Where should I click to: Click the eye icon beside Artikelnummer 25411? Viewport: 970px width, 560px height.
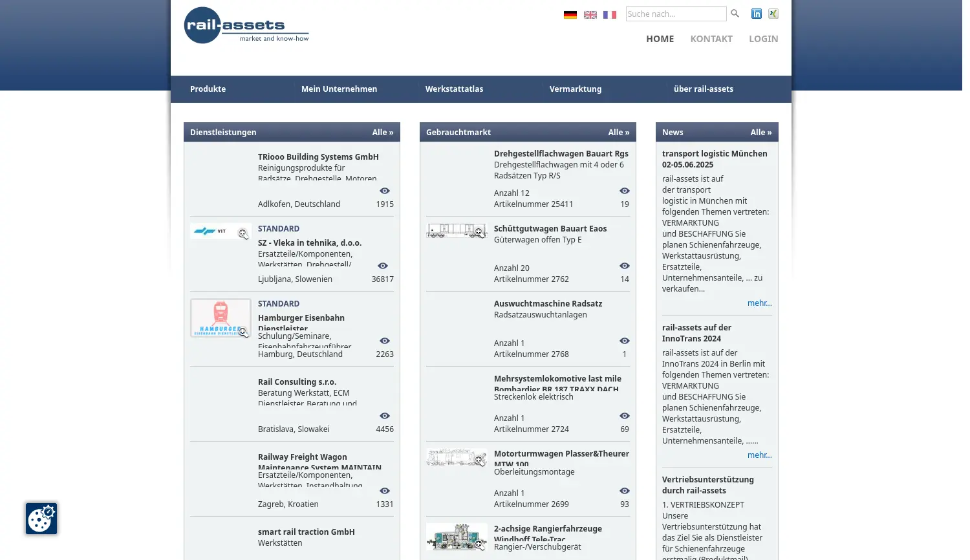point(624,190)
